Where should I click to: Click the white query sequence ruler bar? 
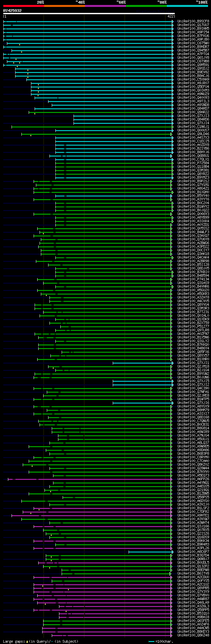(x=89, y=14)
